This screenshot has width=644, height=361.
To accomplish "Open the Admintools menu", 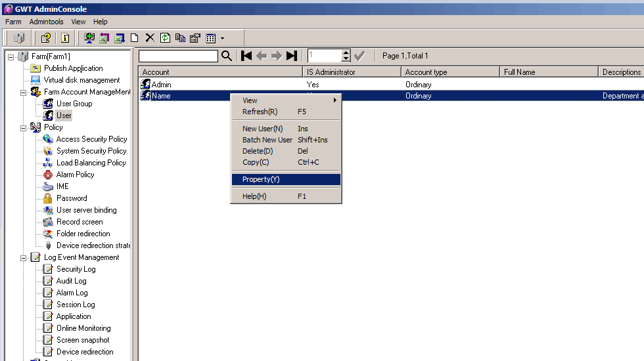I will tap(46, 22).
